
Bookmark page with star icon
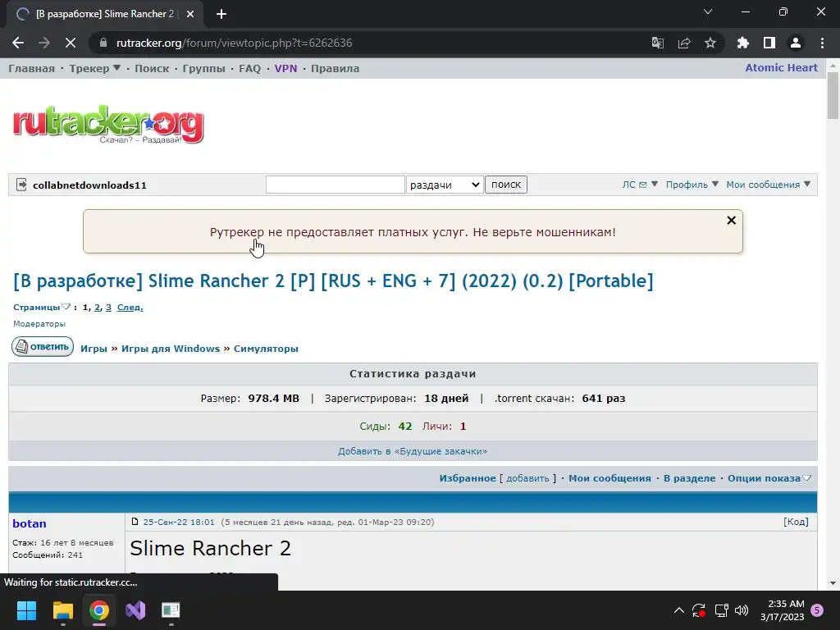(x=710, y=43)
